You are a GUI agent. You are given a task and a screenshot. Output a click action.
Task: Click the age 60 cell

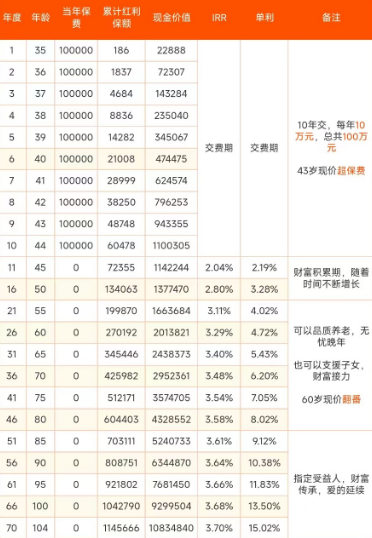coord(40,332)
